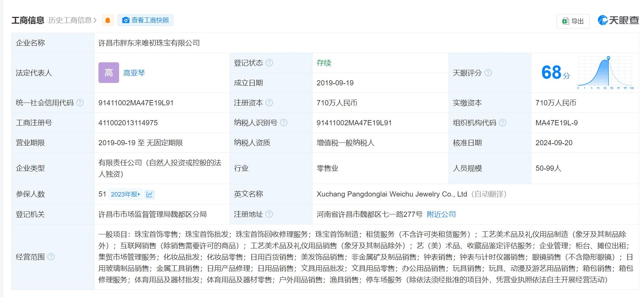Viewport: 644px width, 297px height.
Task: Click the 工商信息 section heading
Action: (28, 20)
